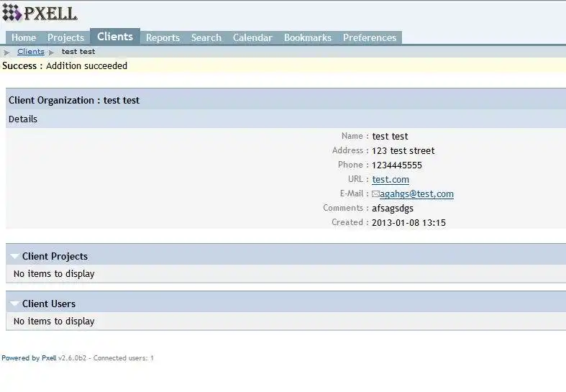566x392 pixels.
Task: Click the Powered by Pxell footer link
Action: (29, 358)
